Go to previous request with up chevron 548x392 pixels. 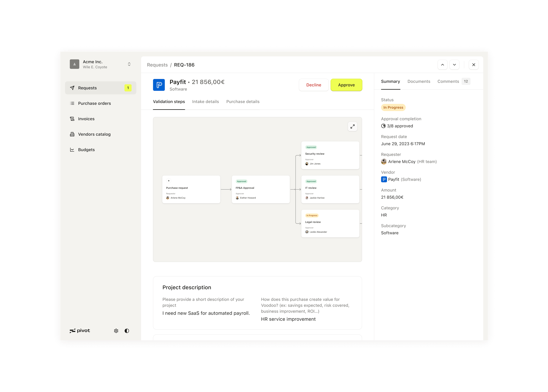443,65
